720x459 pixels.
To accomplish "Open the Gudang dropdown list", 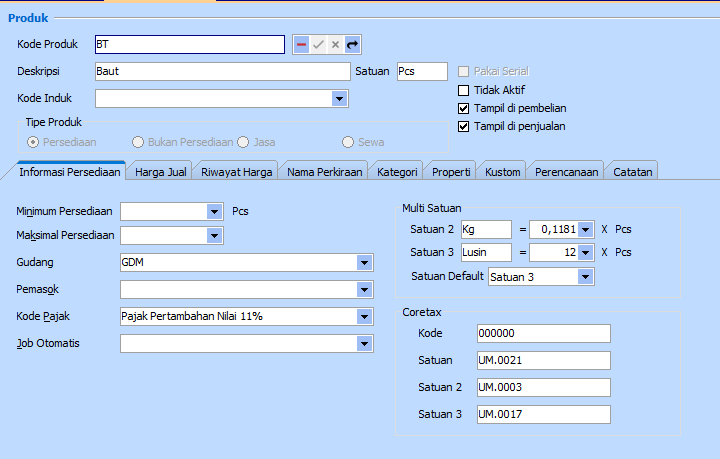I will tap(364, 263).
